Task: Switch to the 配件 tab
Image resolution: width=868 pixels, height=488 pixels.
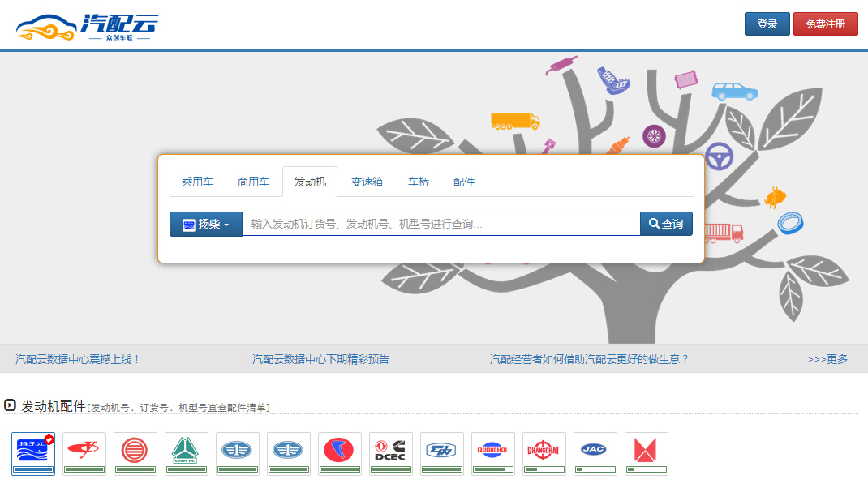Action: click(464, 182)
